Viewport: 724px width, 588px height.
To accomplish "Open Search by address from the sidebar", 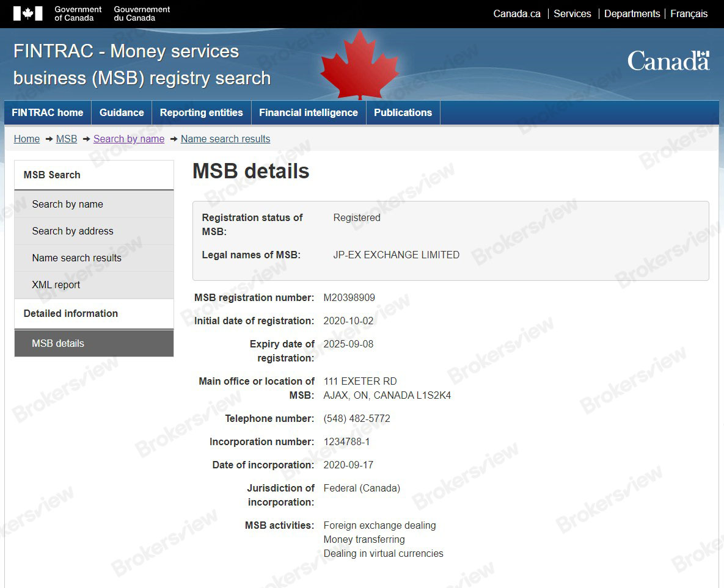I will pyautogui.click(x=72, y=231).
